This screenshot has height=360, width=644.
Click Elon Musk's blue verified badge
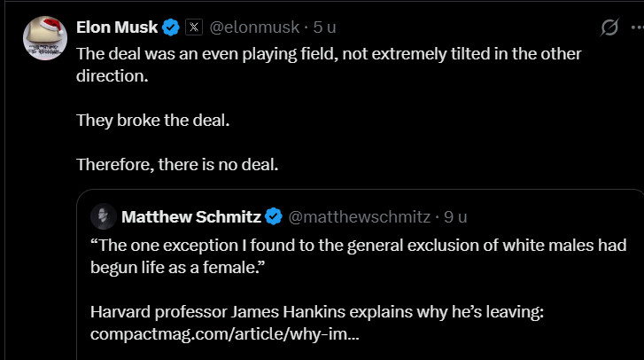point(171,27)
